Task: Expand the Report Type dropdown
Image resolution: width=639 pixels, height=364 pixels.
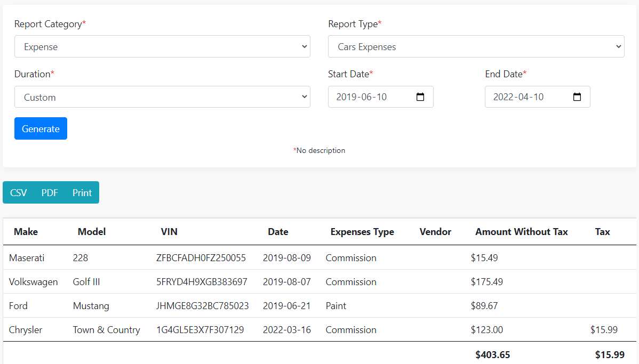Action: [x=476, y=46]
